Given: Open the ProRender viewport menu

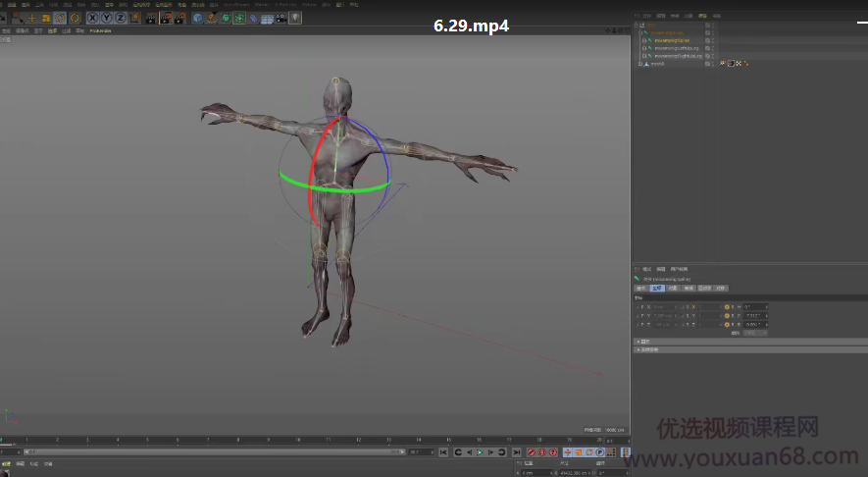Looking at the screenshot, I should pos(100,30).
